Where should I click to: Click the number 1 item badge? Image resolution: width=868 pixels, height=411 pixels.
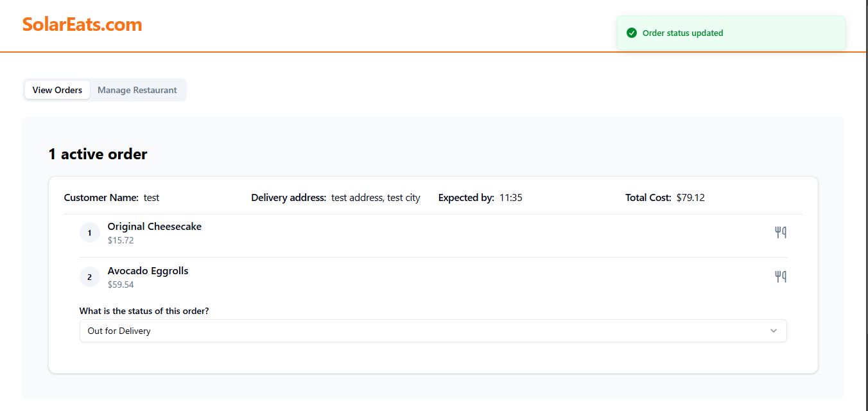click(90, 233)
